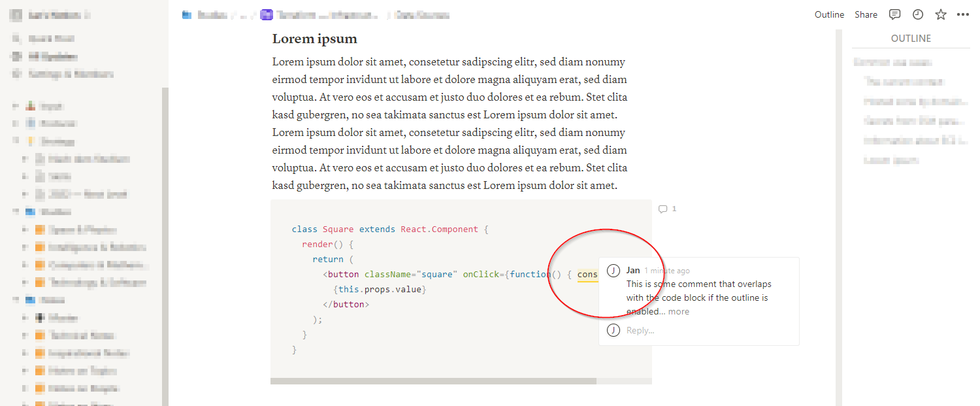
Task: Jump to first heading in OUTLINE panel
Action: pos(892,61)
